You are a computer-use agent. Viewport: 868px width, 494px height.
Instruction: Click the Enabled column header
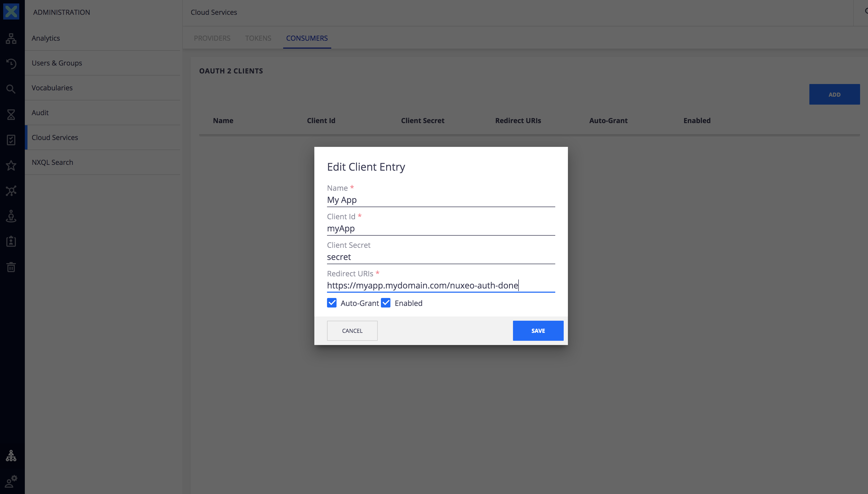click(x=697, y=120)
